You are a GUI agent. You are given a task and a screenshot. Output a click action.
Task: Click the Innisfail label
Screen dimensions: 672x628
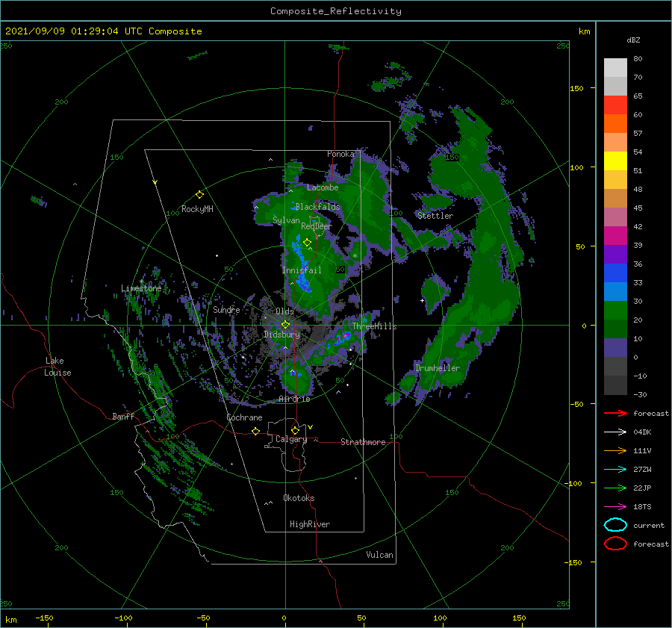click(x=302, y=270)
